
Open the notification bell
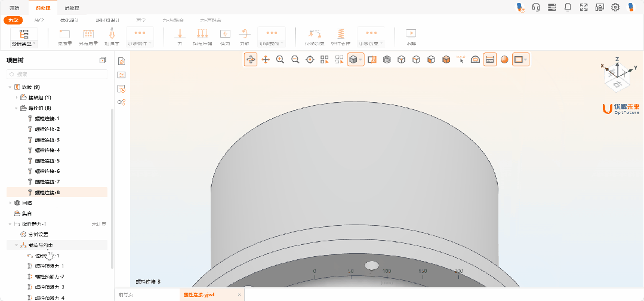click(568, 7)
